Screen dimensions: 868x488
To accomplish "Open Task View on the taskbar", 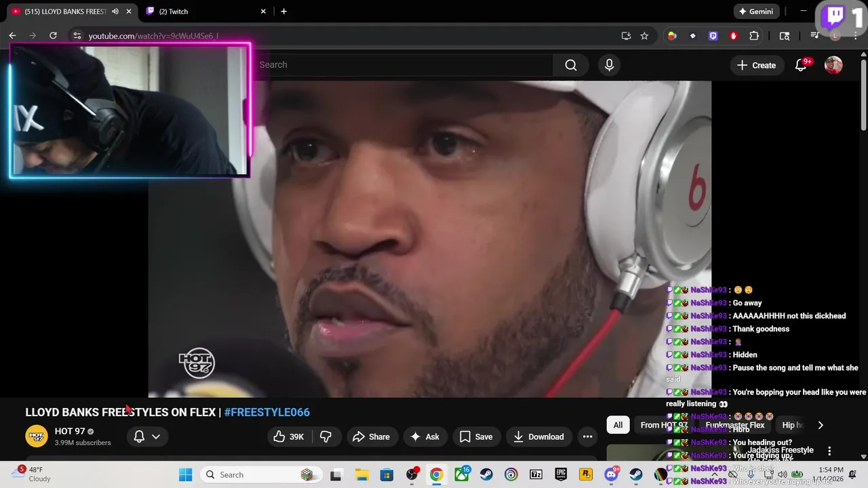I will click(x=336, y=474).
